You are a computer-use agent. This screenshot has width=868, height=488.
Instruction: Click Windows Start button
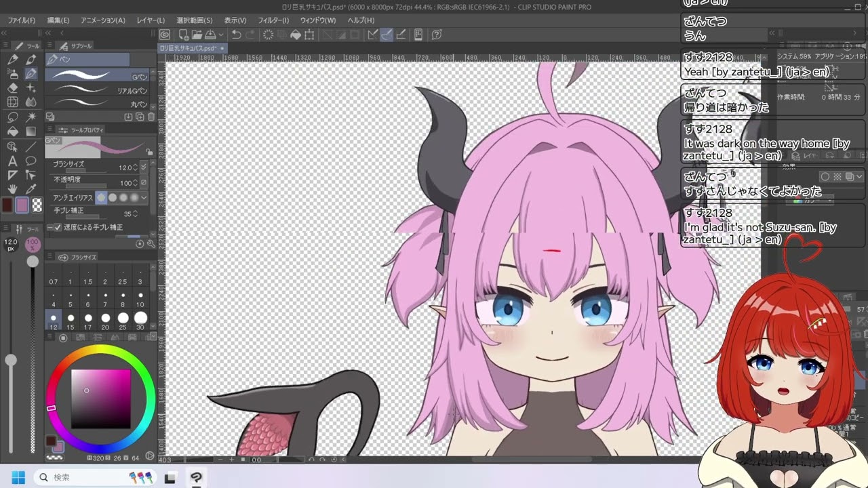(x=18, y=477)
